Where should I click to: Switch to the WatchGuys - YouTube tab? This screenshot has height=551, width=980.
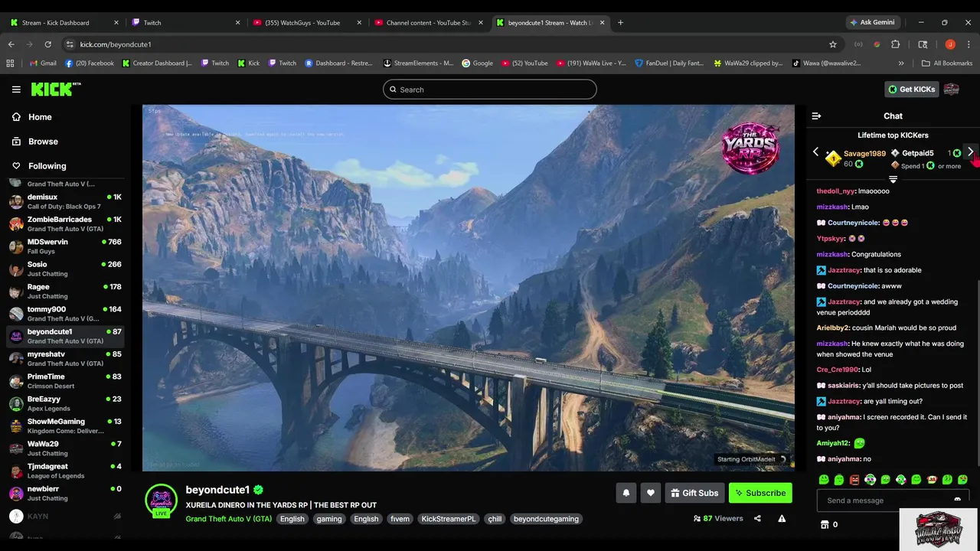pyautogui.click(x=308, y=23)
